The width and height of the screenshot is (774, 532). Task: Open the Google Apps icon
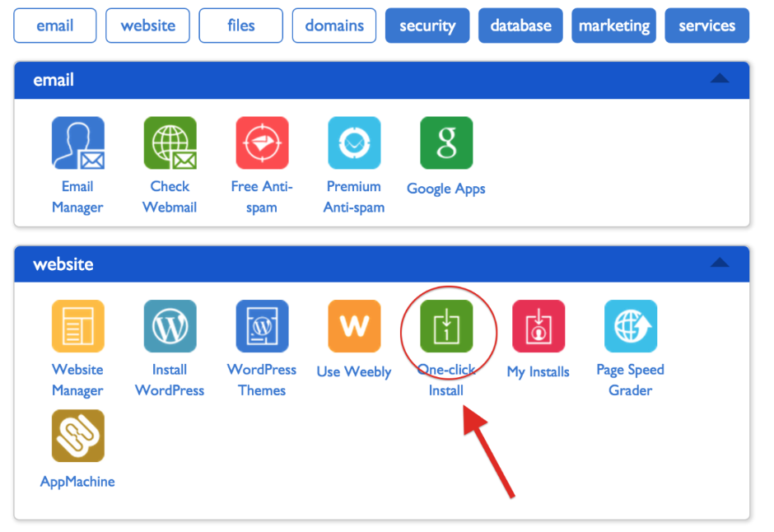pos(446,143)
